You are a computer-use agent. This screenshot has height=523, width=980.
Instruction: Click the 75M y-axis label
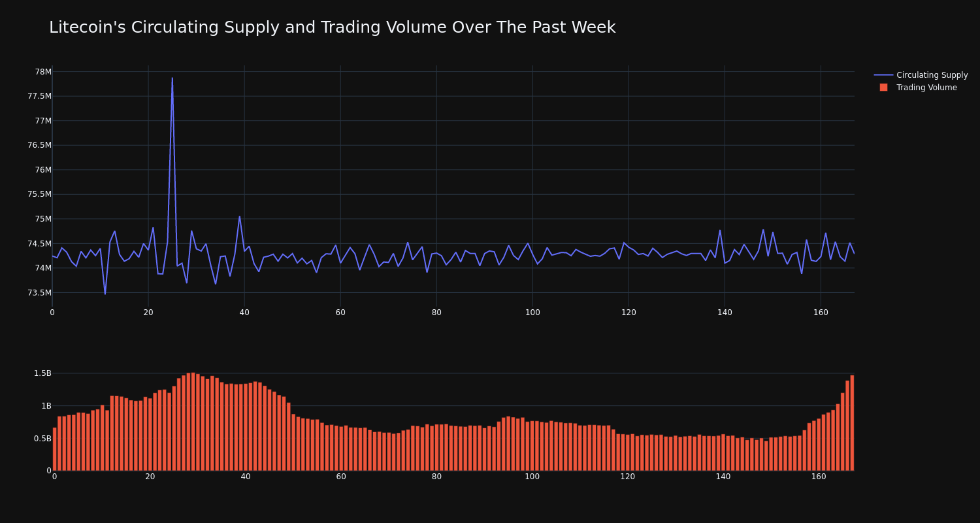point(43,219)
